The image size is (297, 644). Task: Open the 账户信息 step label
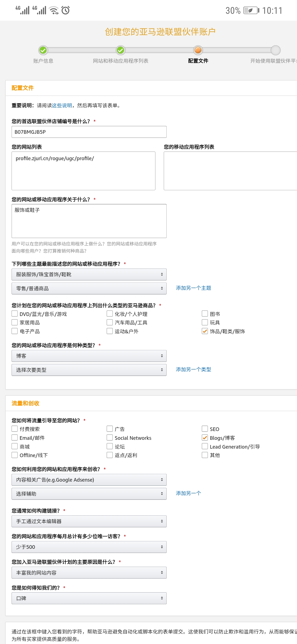pos(43,61)
